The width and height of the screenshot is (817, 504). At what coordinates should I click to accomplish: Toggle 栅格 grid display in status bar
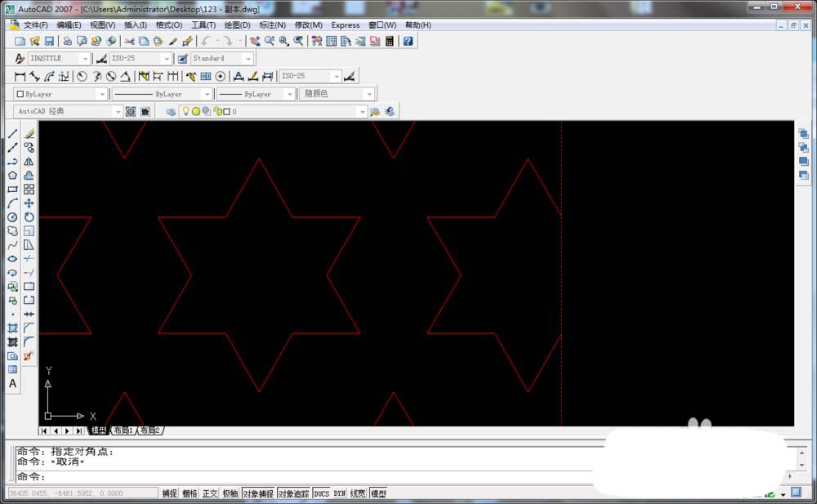click(190, 493)
